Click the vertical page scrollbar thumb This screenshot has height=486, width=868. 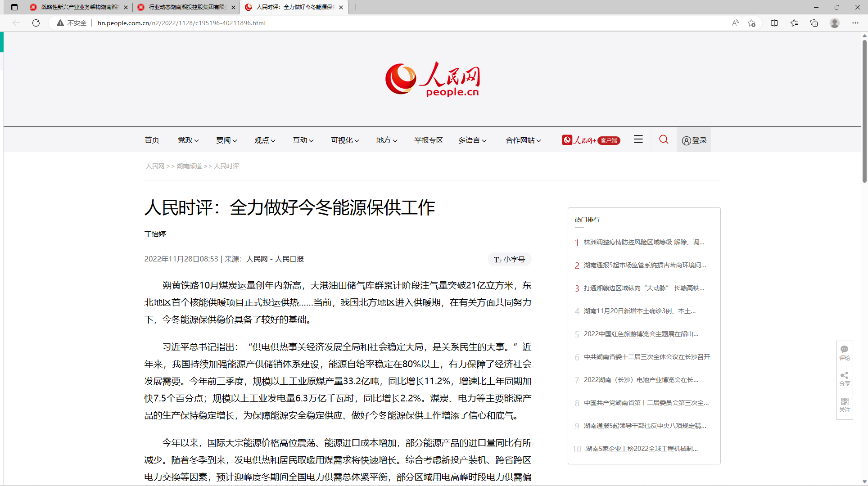coord(864,111)
